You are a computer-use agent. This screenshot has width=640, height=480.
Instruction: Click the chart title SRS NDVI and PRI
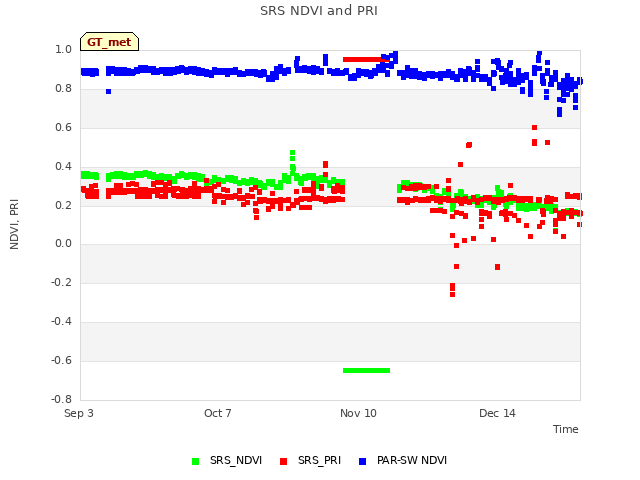(319, 11)
